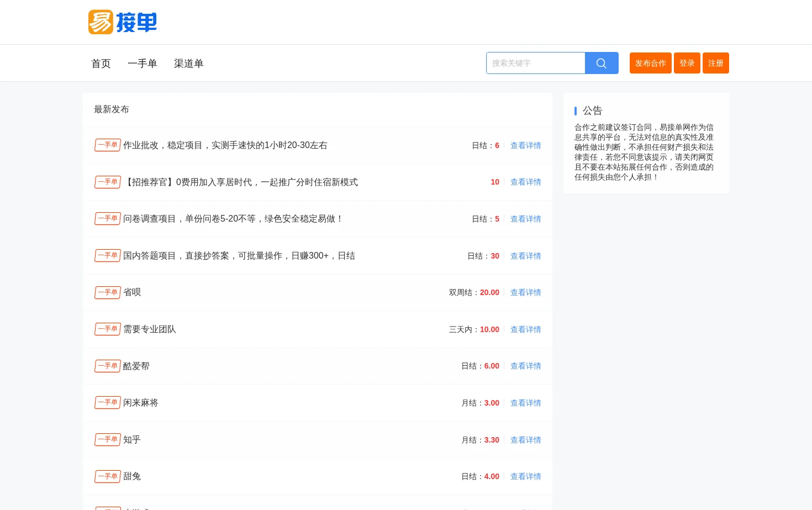The height and width of the screenshot is (510, 812).
Task: Open 查看详情 for 闲来麻将 listing
Action: coord(526,403)
